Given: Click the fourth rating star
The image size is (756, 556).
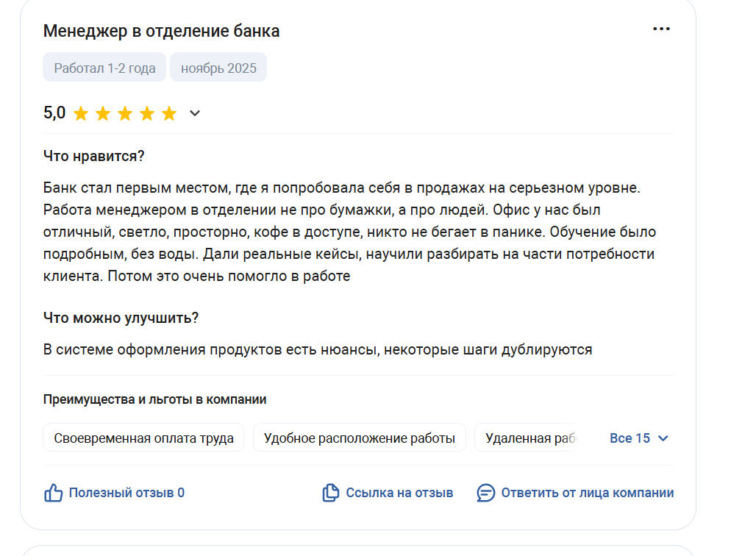Looking at the screenshot, I should [147, 113].
